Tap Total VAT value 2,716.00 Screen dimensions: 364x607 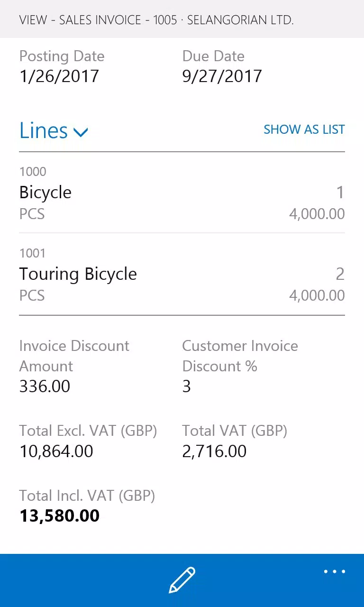[x=215, y=451]
